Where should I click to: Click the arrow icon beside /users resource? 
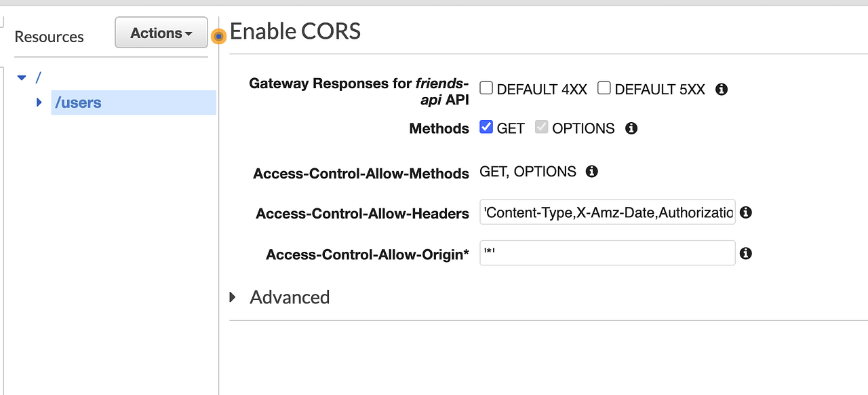39,102
